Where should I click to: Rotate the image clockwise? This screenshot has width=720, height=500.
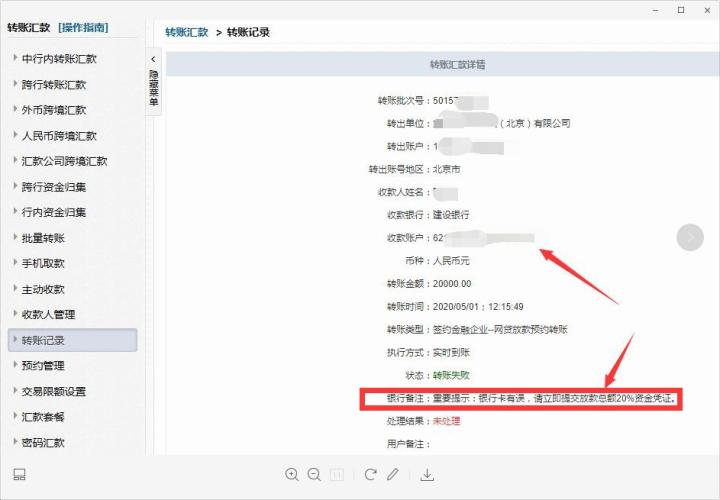click(370, 474)
